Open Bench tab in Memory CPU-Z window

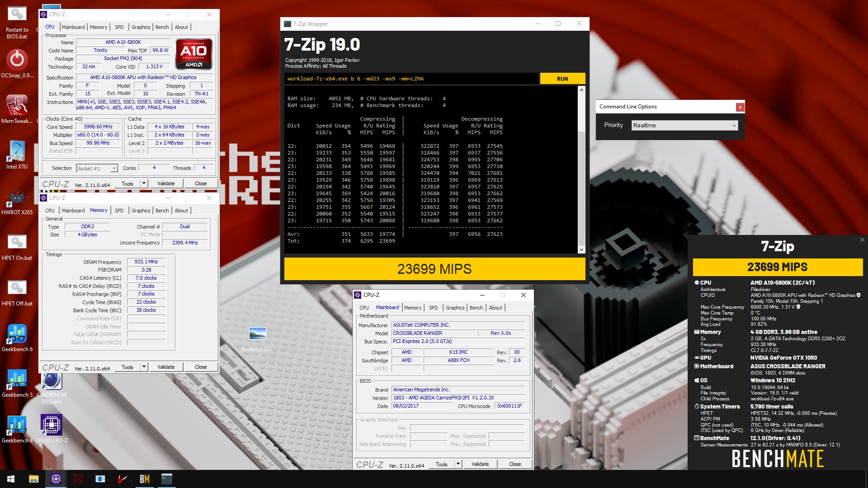coord(162,211)
